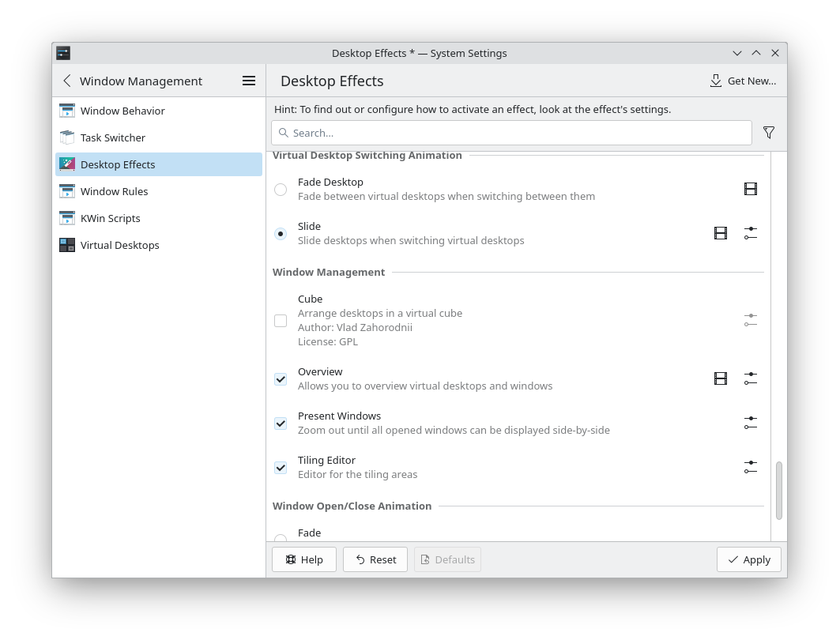Click Get New effects button
The image size is (840, 640).
pyautogui.click(x=743, y=81)
